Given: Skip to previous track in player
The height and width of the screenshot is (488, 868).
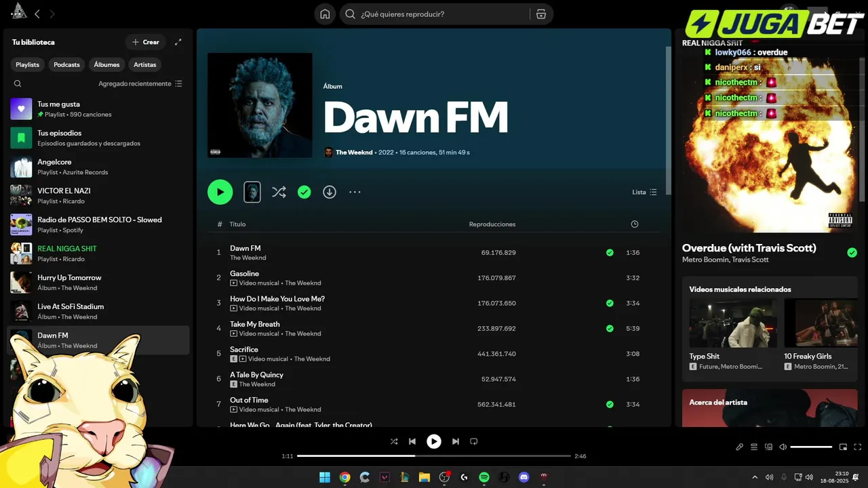Looking at the screenshot, I should click(x=412, y=441).
